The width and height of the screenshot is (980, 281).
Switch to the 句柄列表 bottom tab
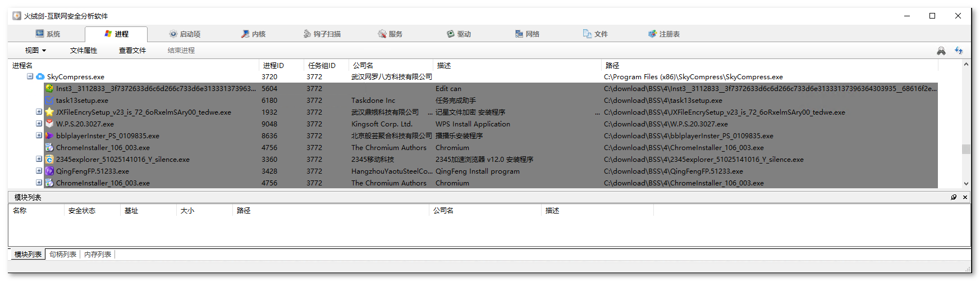[63, 255]
